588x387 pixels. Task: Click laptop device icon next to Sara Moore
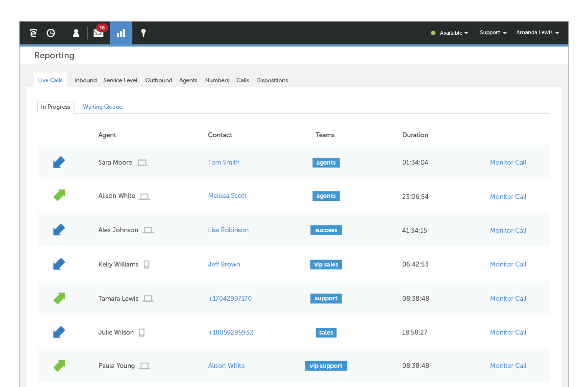pos(142,163)
